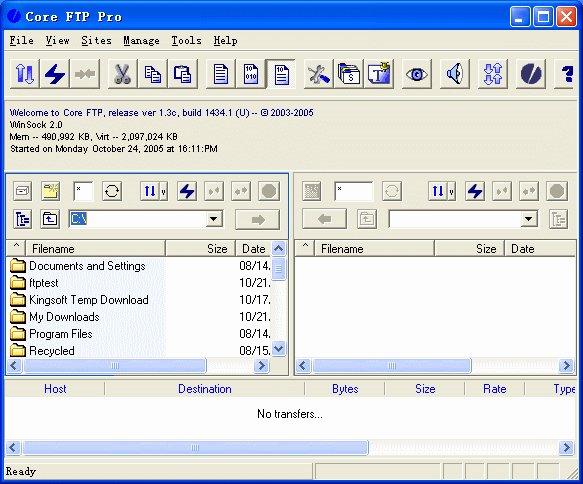This screenshot has width=583, height=484.
Task: Click local list scroll up arrow
Action: (x=278, y=248)
